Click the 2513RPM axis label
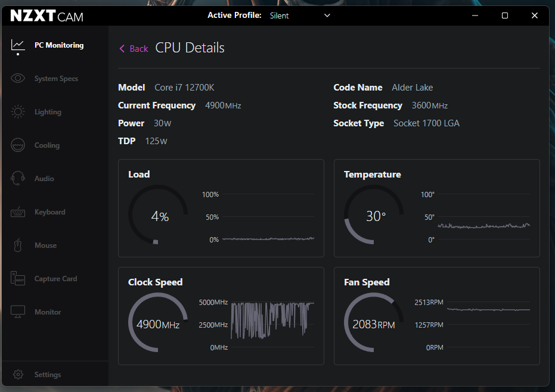Image resolution: width=555 pixels, height=392 pixels. (429, 302)
